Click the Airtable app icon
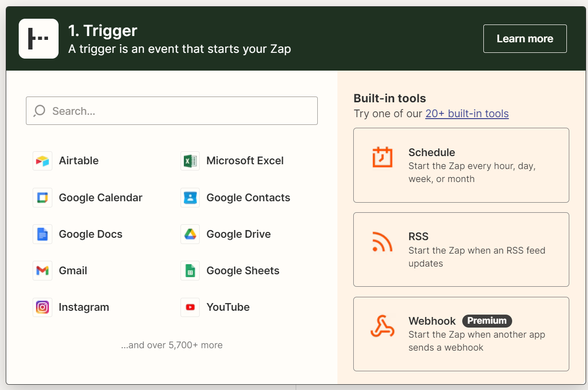Screen dimensions: 588x390 tap(42, 161)
